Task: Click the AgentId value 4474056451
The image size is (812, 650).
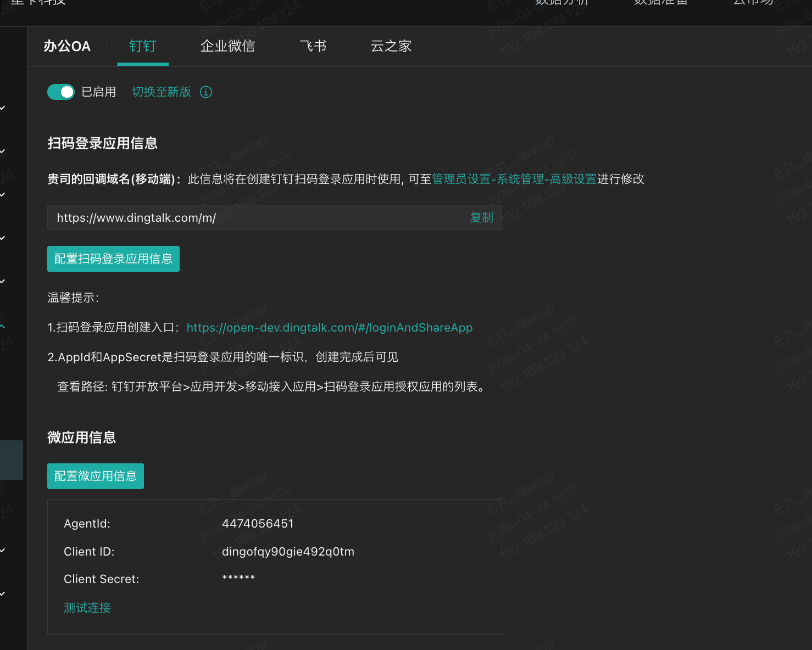Action: [258, 524]
